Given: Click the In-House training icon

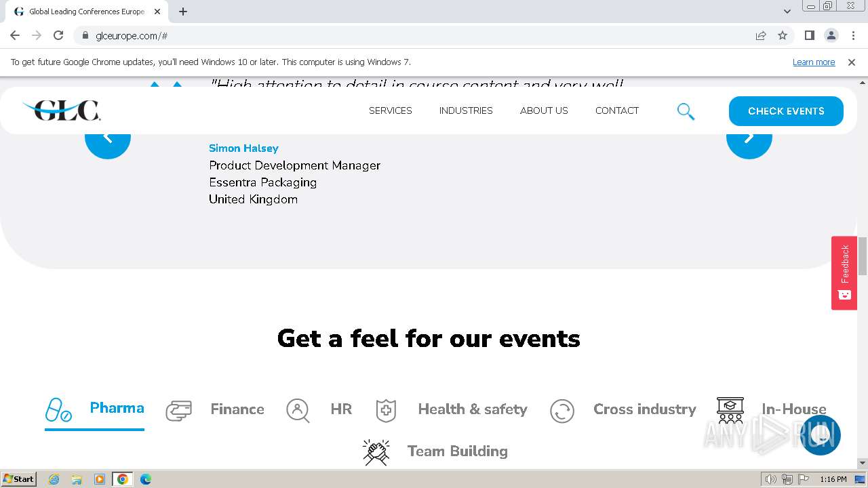Looking at the screenshot, I should 730,410.
